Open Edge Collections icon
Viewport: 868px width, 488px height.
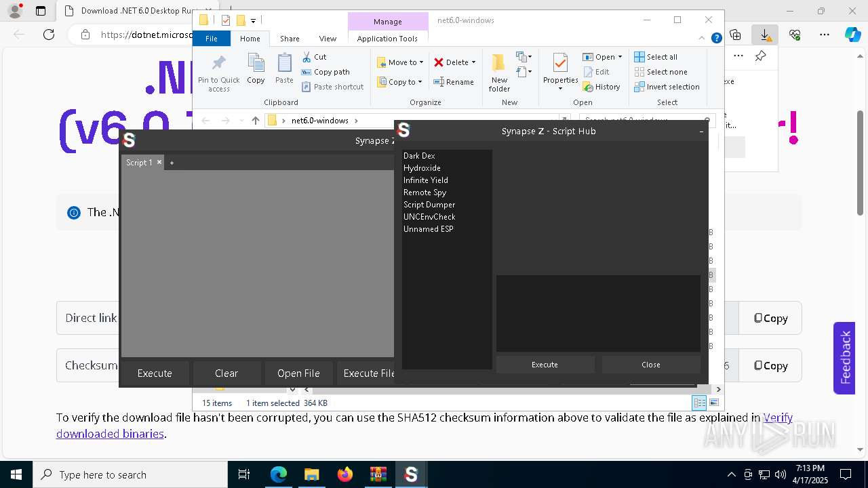pos(735,35)
